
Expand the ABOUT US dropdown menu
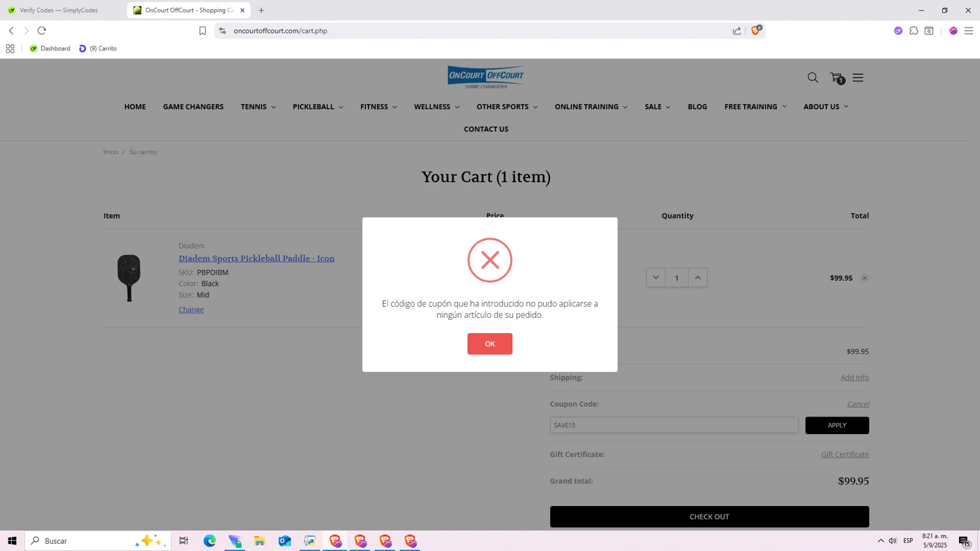click(x=826, y=106)
